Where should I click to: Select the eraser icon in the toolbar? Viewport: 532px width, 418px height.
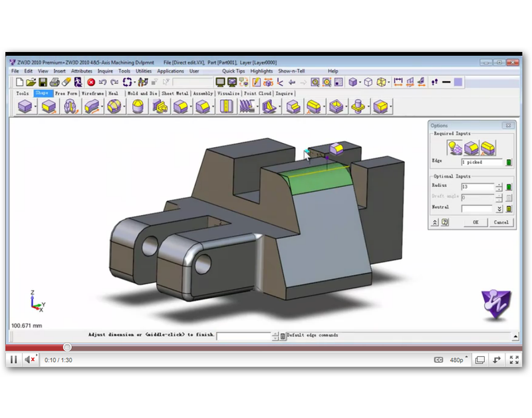point(66,82)
